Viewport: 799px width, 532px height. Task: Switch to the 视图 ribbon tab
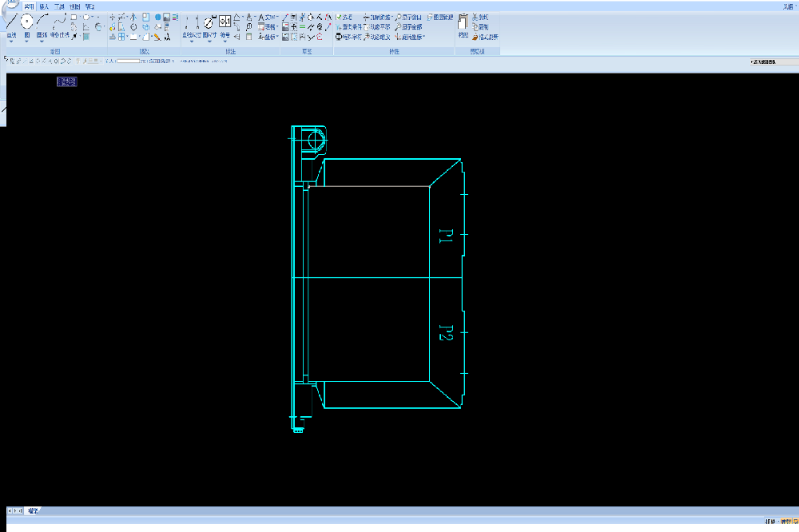pyautogui.click(x=74, y=6)
